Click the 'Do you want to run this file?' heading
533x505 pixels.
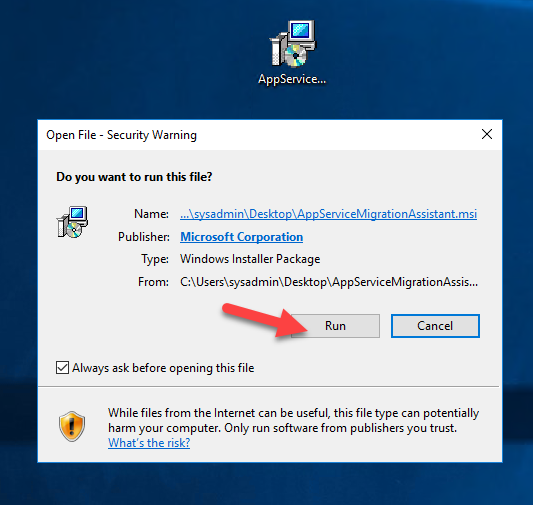[134, 177]
